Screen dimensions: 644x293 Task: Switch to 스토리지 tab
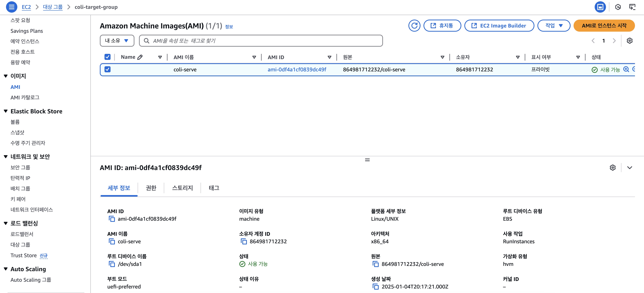pos(182,188)
